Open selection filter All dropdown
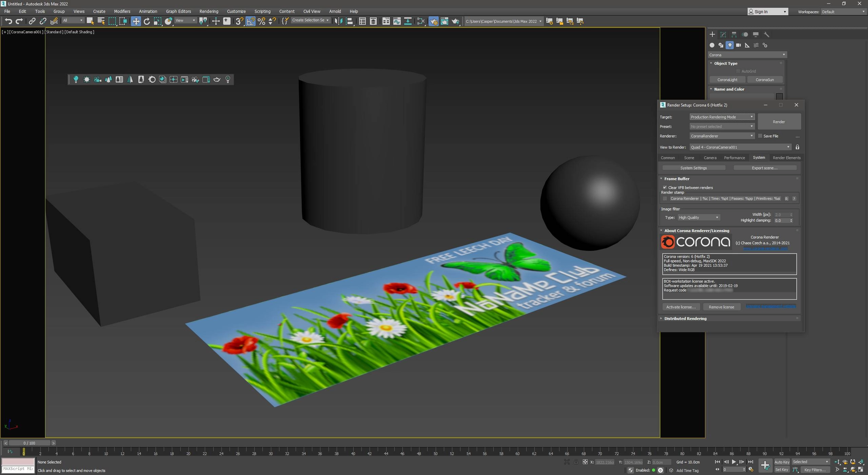This screenshot has width=868, height=475. (73, 20)
